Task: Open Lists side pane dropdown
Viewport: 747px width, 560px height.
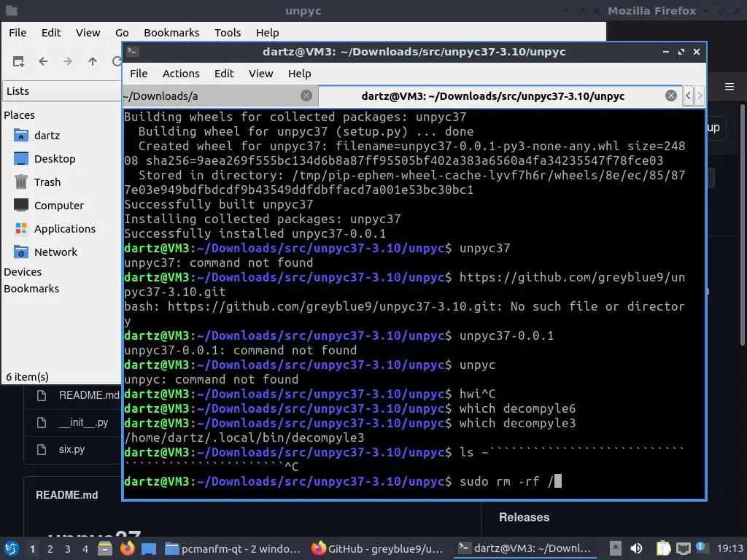Action: click(62, 90)
